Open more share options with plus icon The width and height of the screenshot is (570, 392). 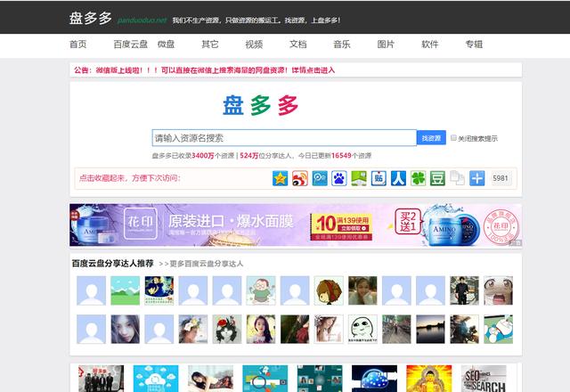point(477,178)
